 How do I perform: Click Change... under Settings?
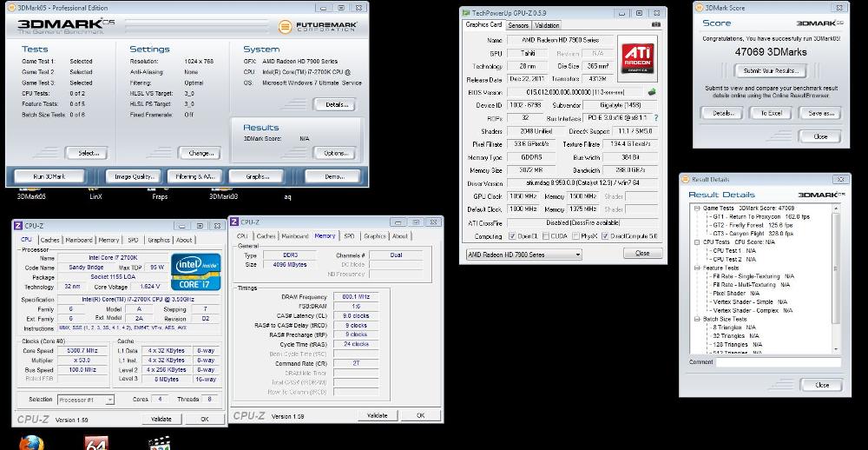(200, 153)
